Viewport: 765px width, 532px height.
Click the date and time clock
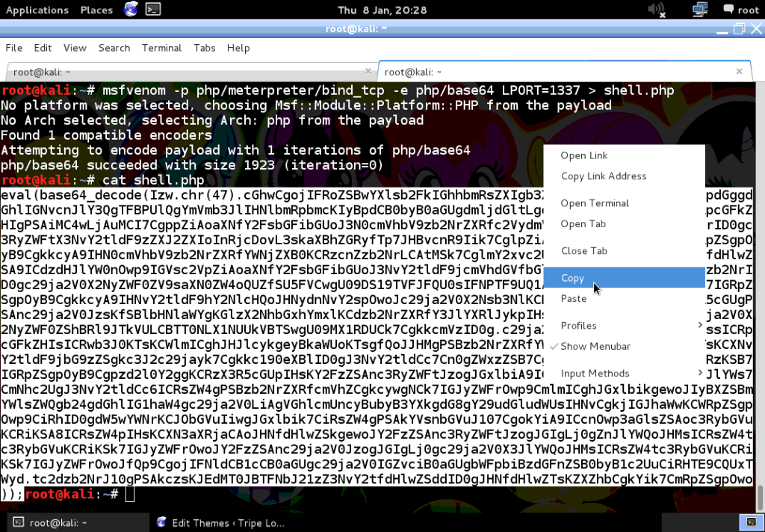coord(382,10)
